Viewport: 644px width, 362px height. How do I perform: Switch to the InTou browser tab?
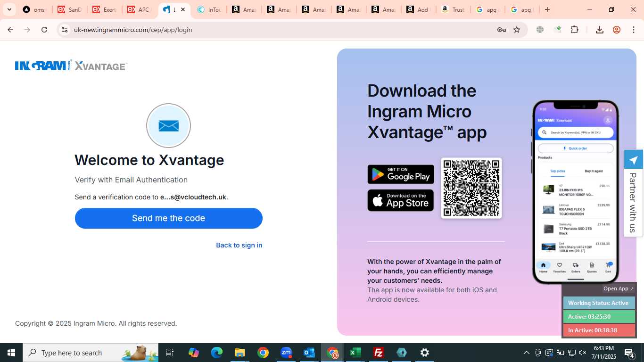(x=209, y=9)
